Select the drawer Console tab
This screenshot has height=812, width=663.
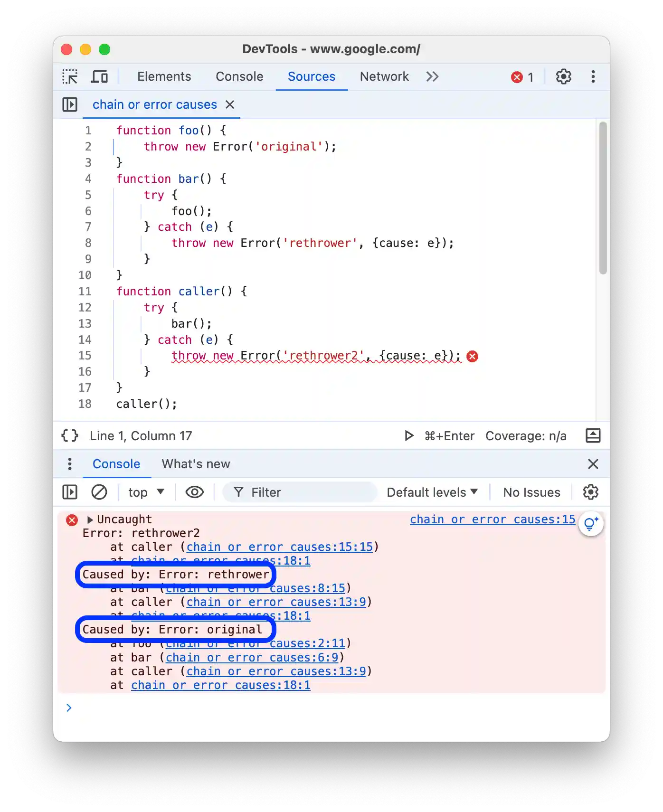click(116, 464)
